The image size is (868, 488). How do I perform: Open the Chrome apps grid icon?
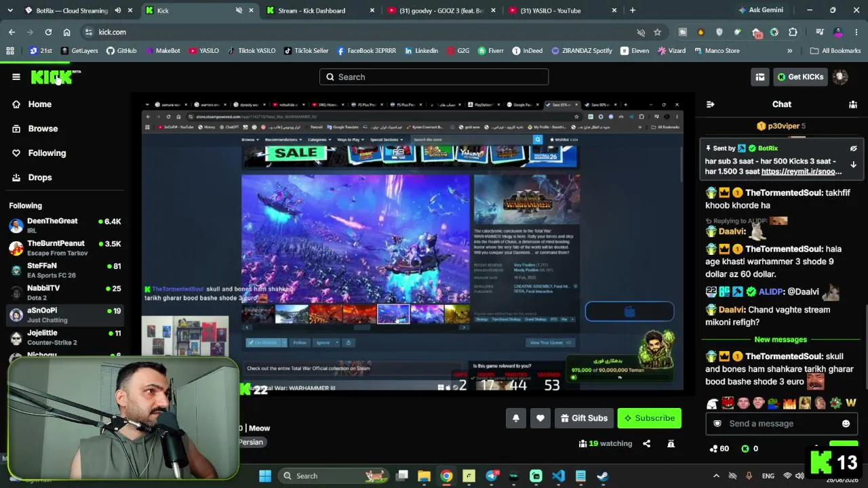click(x=10, y=51)
